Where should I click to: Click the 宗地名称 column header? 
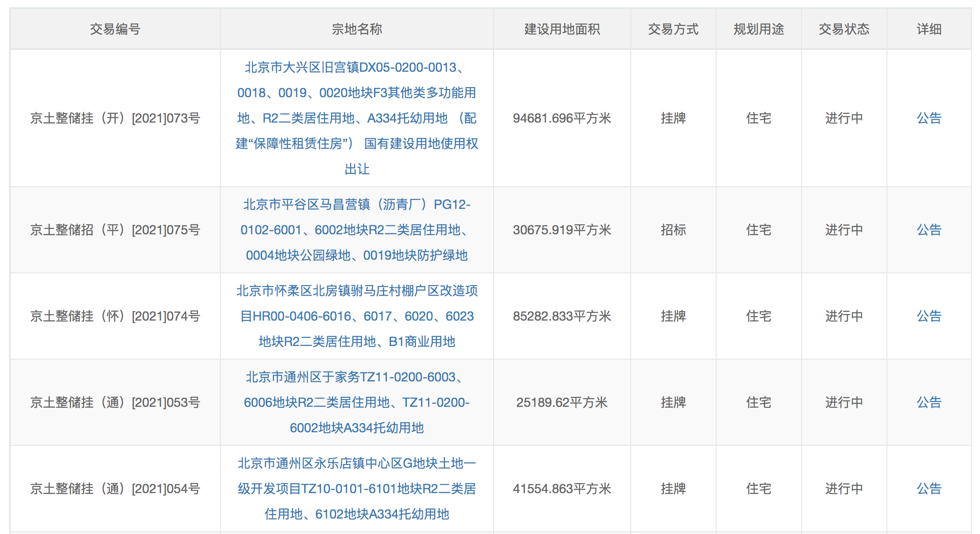[x=356, y=29]
